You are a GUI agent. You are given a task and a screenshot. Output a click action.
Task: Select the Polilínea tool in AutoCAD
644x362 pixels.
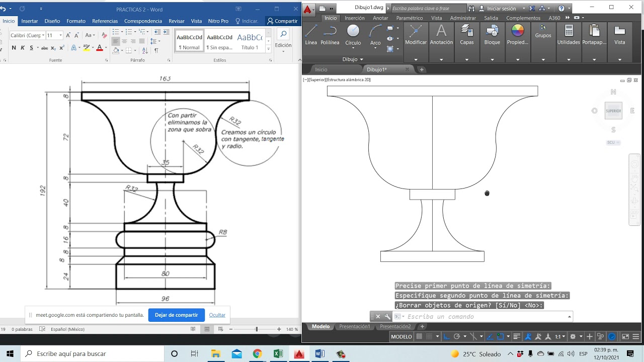330,35
